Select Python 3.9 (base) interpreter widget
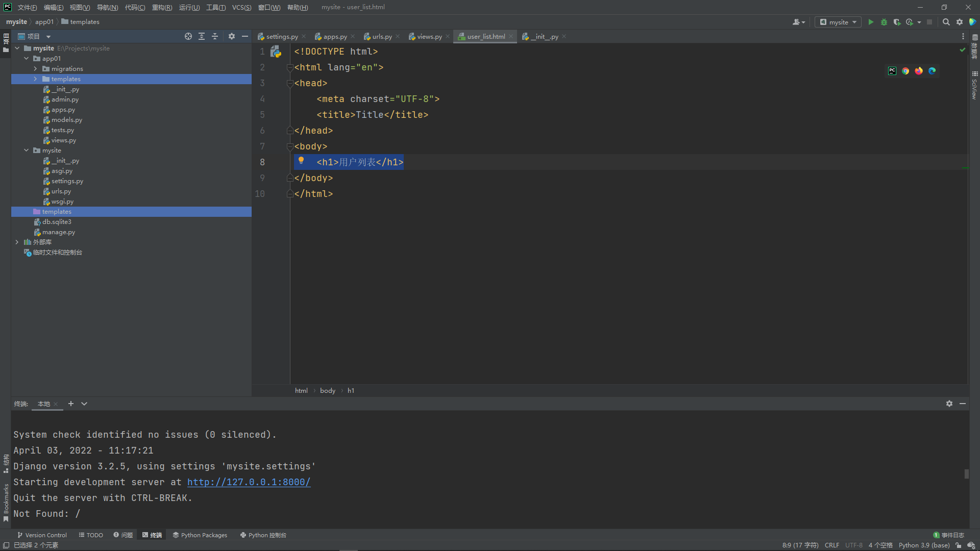Image resolution: width=980 pixels, height=551 pixels. (x=924, y=545)
